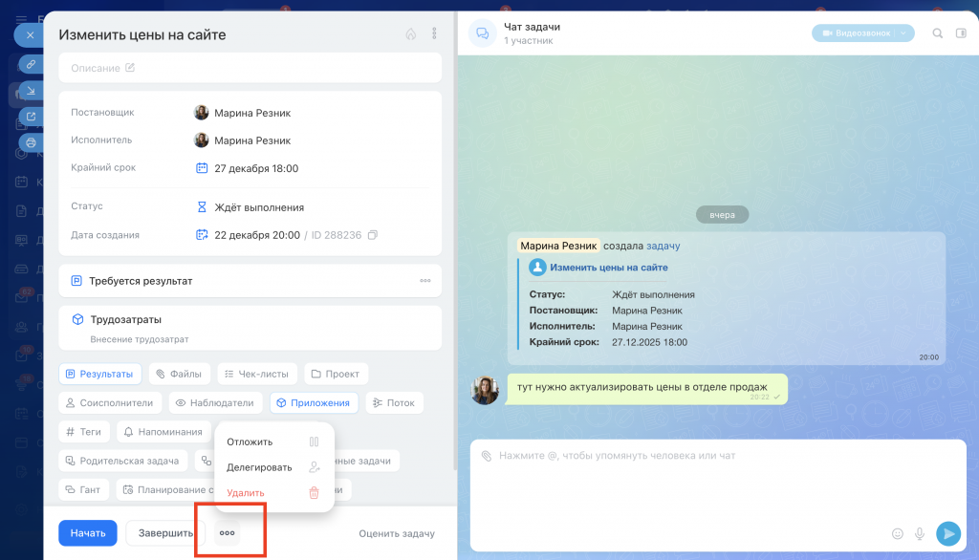Send the chat message with arrow button
979x560 pixels.
[x=947, y=533]
